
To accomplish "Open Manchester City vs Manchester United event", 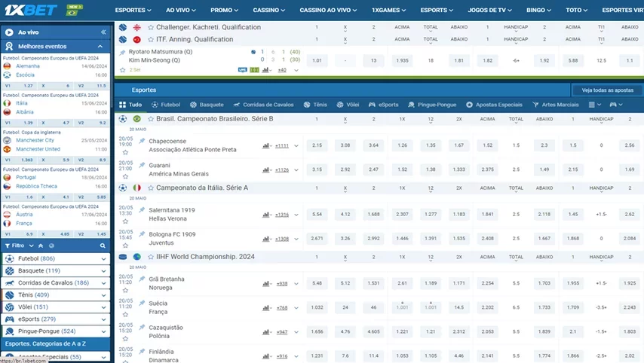I will 55,145.
